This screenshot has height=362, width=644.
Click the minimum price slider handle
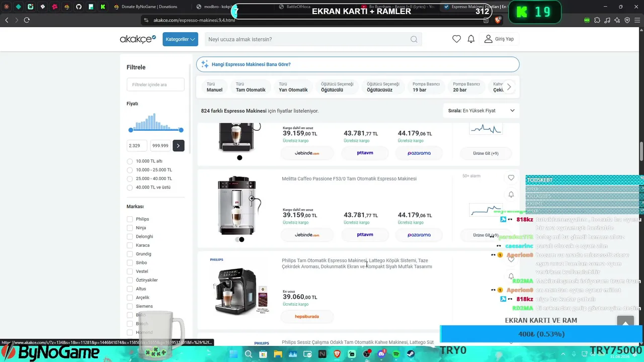pos(131,130)
